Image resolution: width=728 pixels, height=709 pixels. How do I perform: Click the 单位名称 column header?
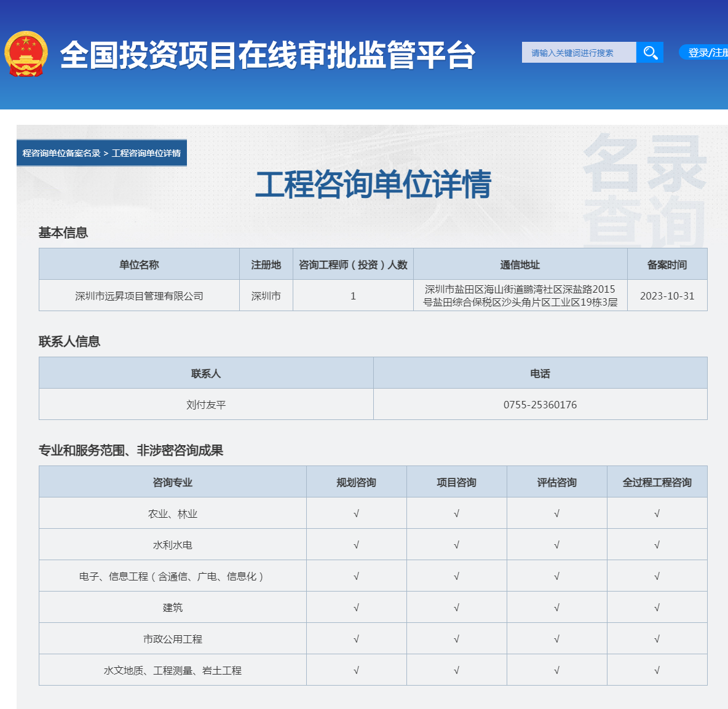(x=140, y=264)
